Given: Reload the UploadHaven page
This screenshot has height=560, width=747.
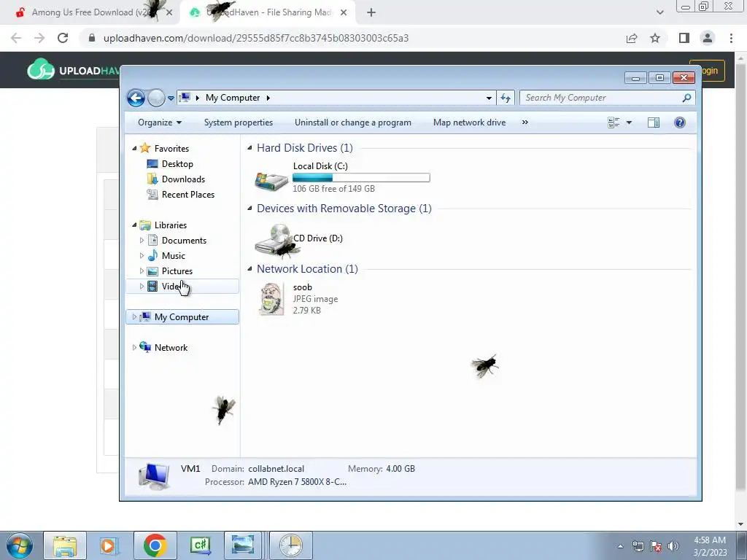Looking at the screenshot, I should 63,38.
